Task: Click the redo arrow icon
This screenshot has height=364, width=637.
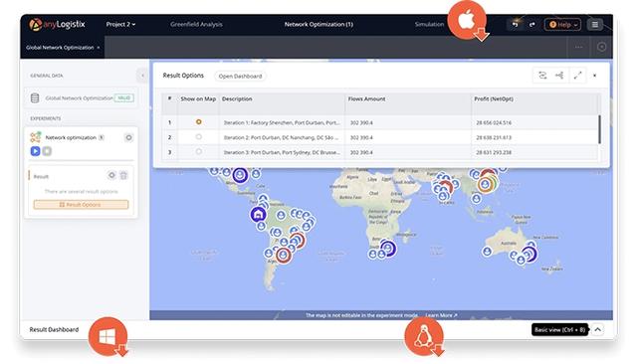Action: pos(531,25)
